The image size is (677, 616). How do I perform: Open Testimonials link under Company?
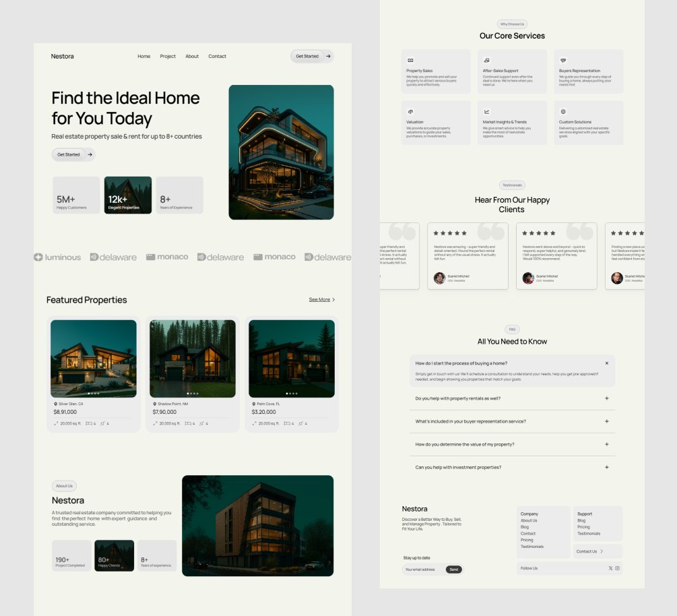pyautogui.click(x=532, y=547)
